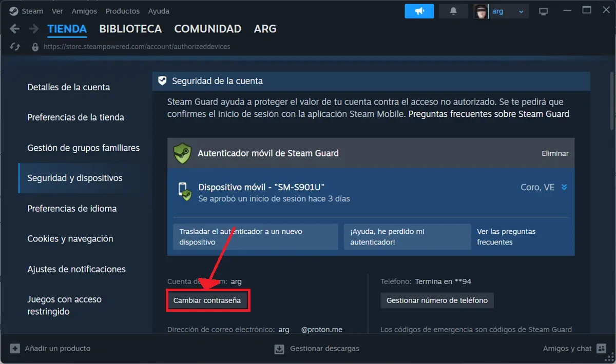Click the Steam logo in title bar
The height and width of the screenshot is (364, 616).
coord(14,11)
